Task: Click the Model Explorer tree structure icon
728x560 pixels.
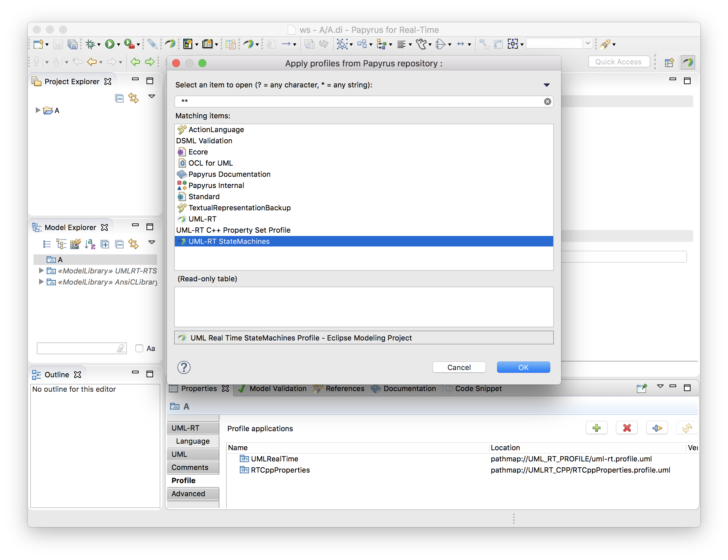Action: coord(61,244)
